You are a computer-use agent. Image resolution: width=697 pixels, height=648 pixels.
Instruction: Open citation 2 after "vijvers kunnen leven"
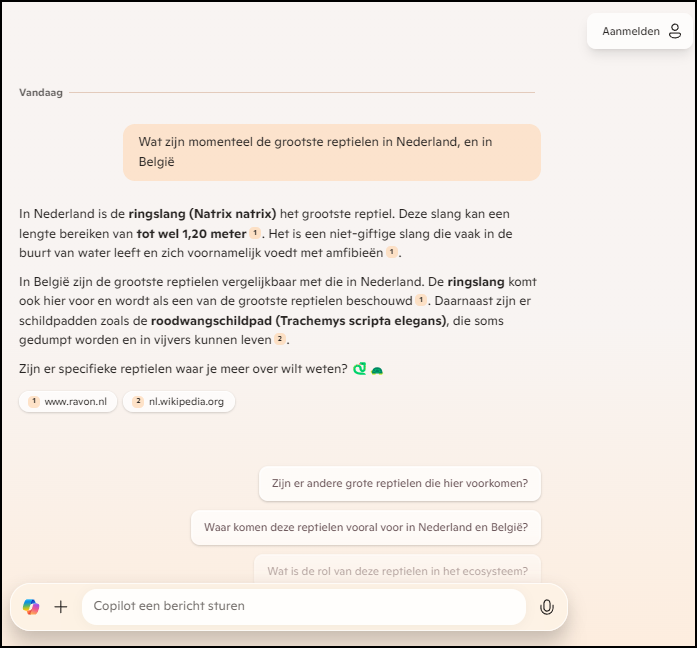click(281, 340)
